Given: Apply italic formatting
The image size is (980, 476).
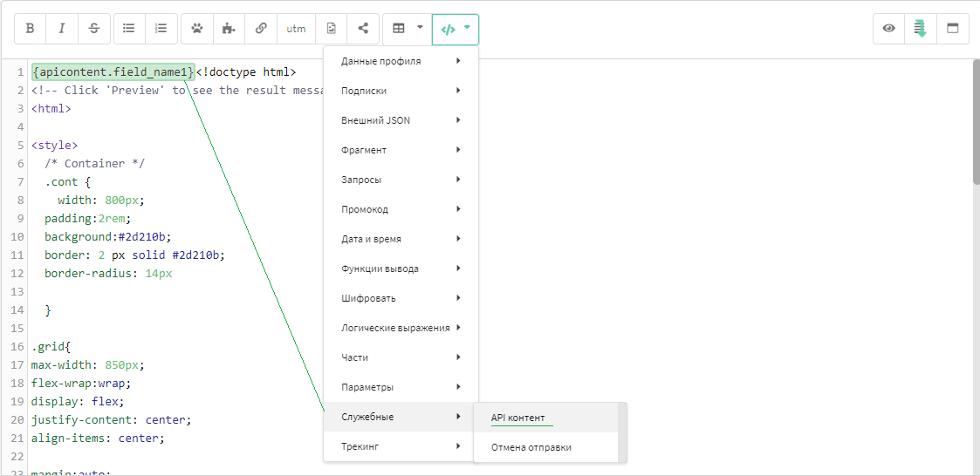Looking at the screenshot, I should (x=62, y=29).
